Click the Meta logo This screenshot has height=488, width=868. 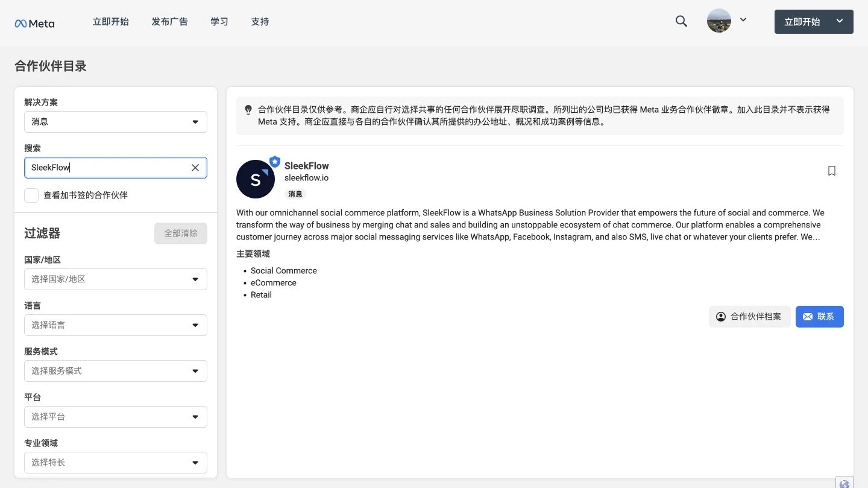pyautogui.click(x=34, y=24)
